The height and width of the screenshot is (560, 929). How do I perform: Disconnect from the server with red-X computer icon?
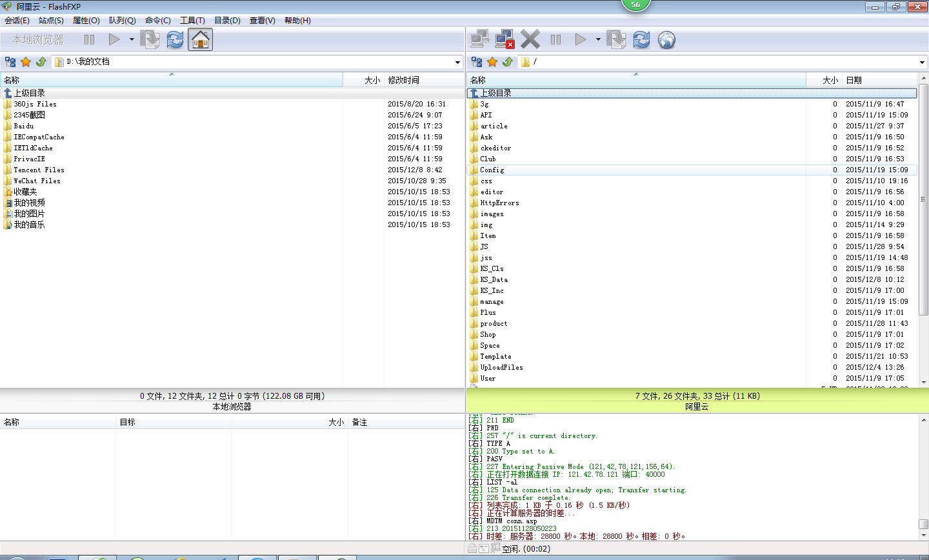504,40
